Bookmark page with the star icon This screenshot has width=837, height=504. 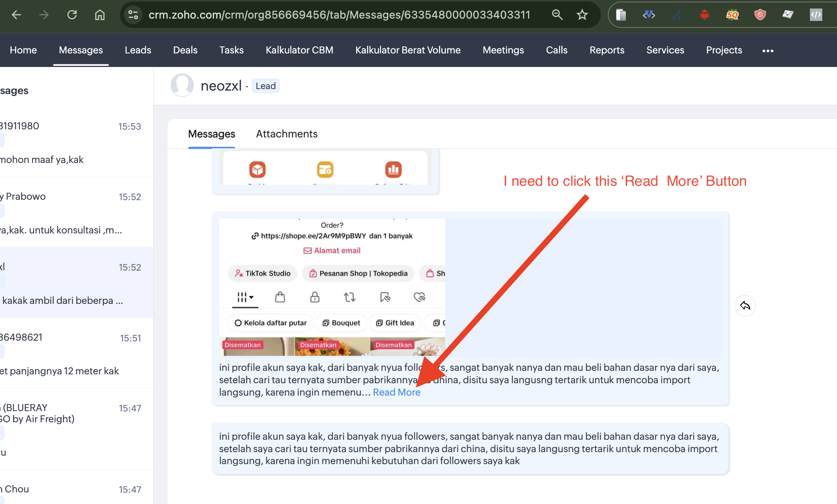click(x=582, y=15)
